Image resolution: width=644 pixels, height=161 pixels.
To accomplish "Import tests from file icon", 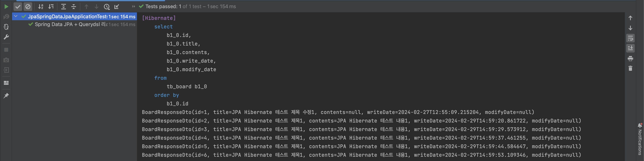I will coord(117,7).
